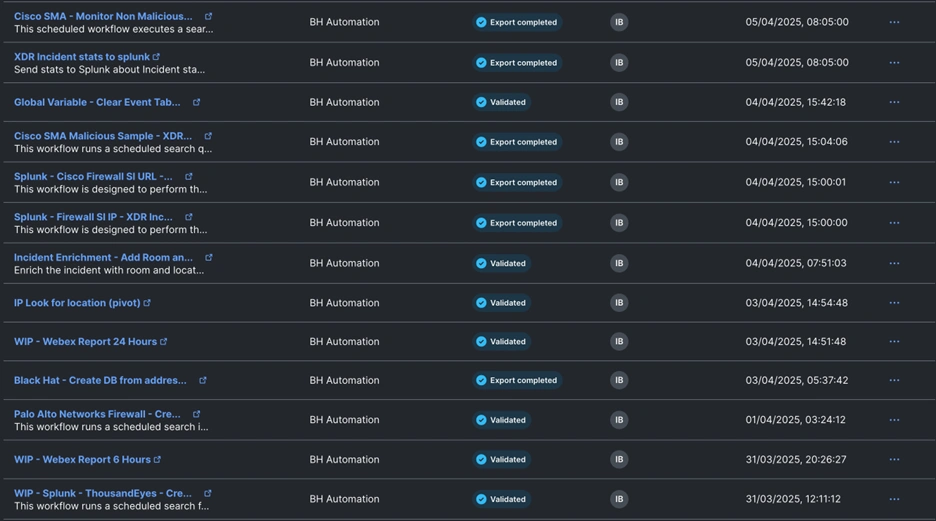Viewport: 936px width, 521px height.
Task: Select the BH Automation cell in WIP Webex 6 Hours row
Action: click(344, 460)
